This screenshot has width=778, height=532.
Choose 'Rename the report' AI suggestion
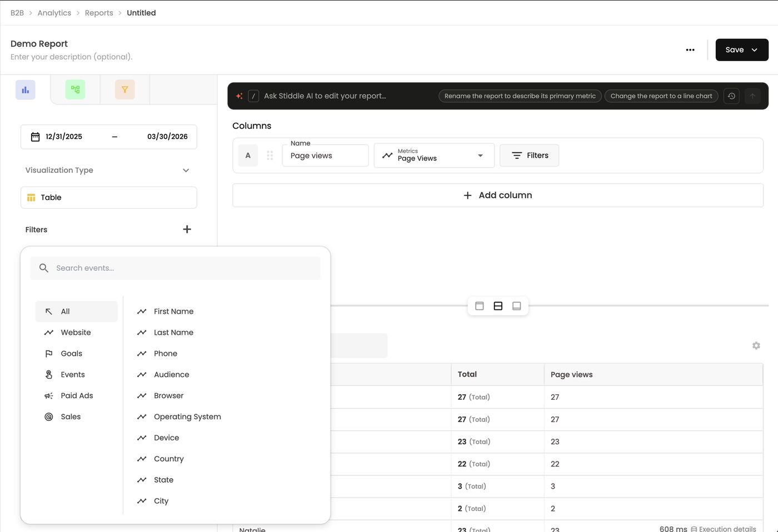[520, 96]
